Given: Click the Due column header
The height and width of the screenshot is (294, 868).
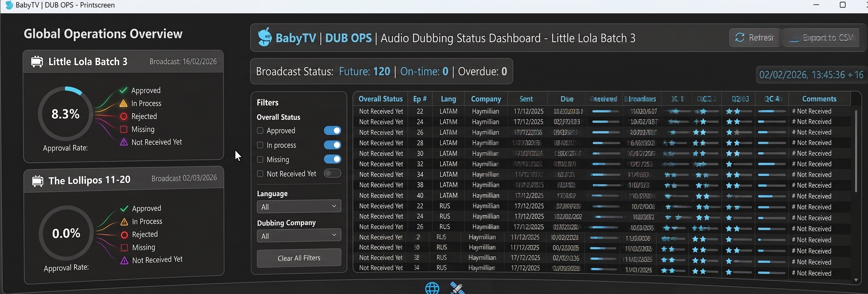Looking at the screenshot, I should (567, 99).
